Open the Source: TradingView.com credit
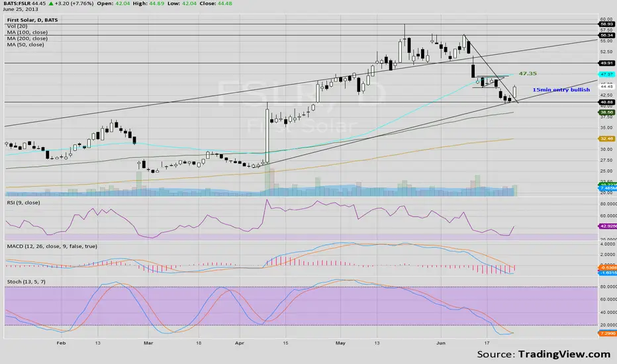 click(544, 354)
